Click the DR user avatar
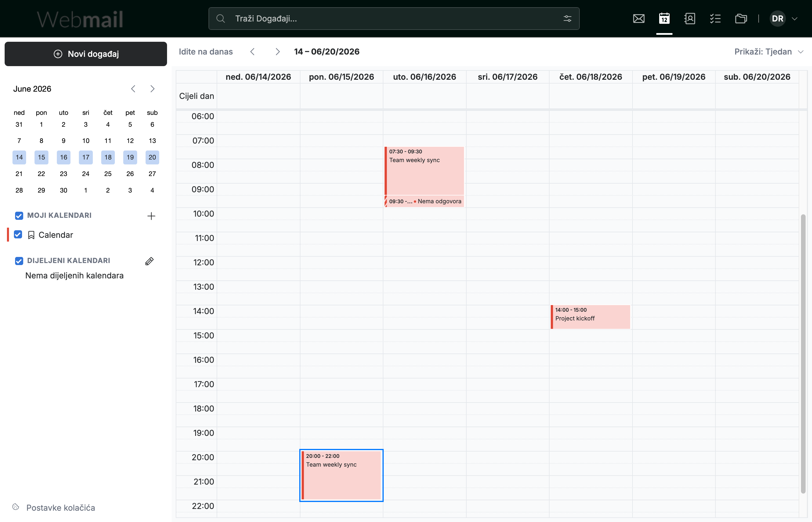 click(x=777, y=19)
